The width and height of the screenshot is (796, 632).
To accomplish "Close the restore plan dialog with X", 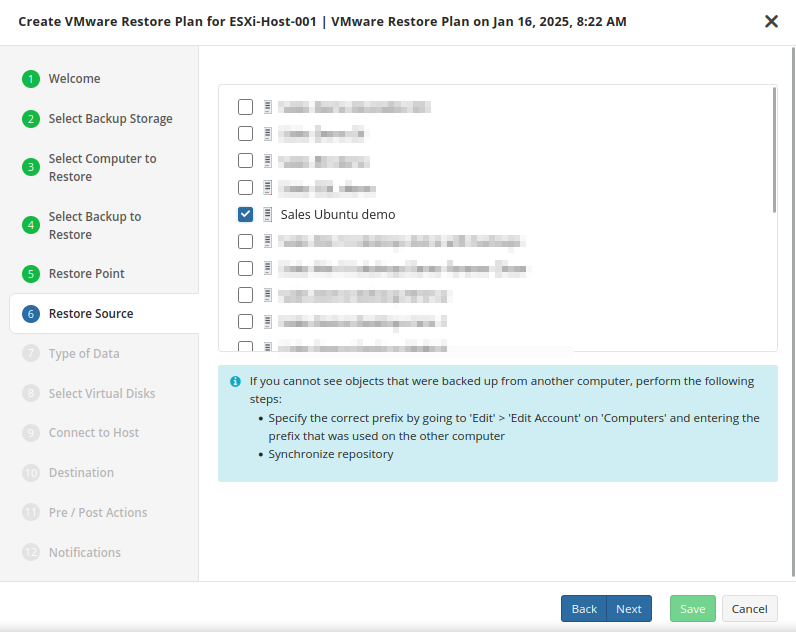I will 771,21.
